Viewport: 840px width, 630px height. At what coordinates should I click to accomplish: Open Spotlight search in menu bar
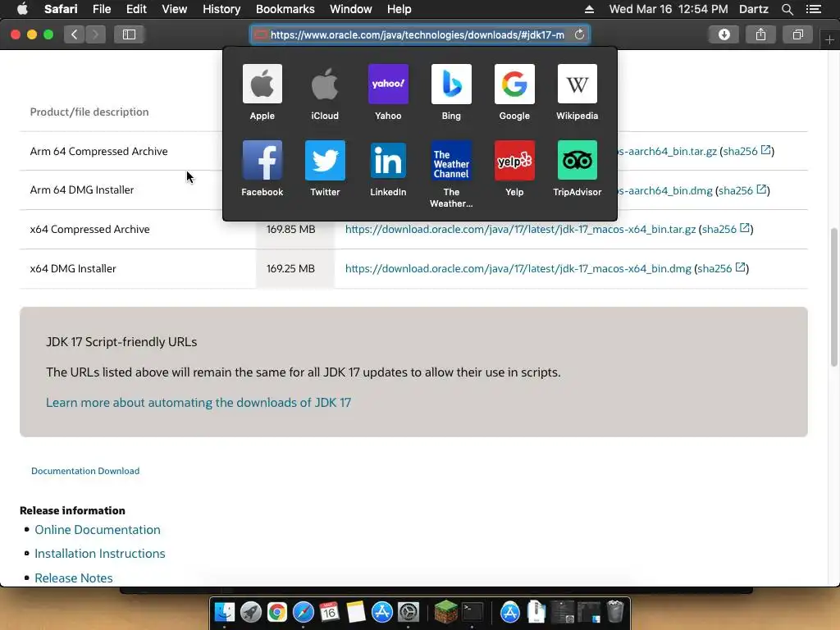click(x=787, y=9)
